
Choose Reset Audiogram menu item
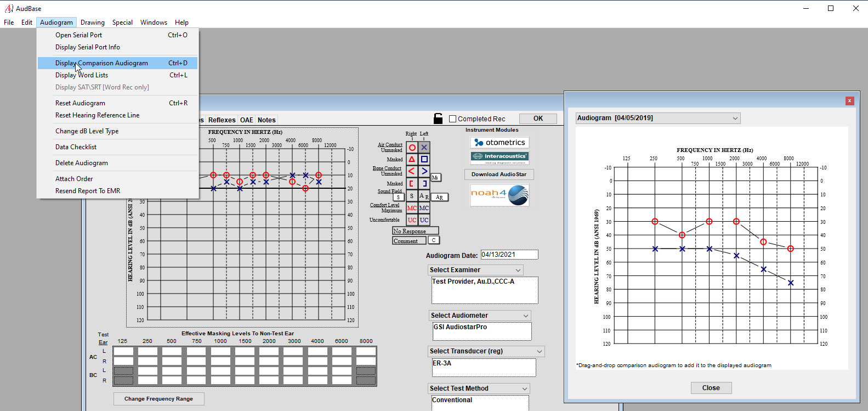(117, 103)
